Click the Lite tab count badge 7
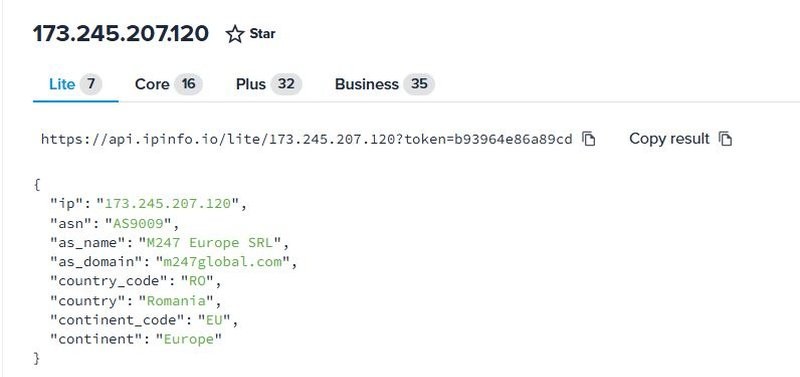 pyautogui.click(x=91, y=84)
